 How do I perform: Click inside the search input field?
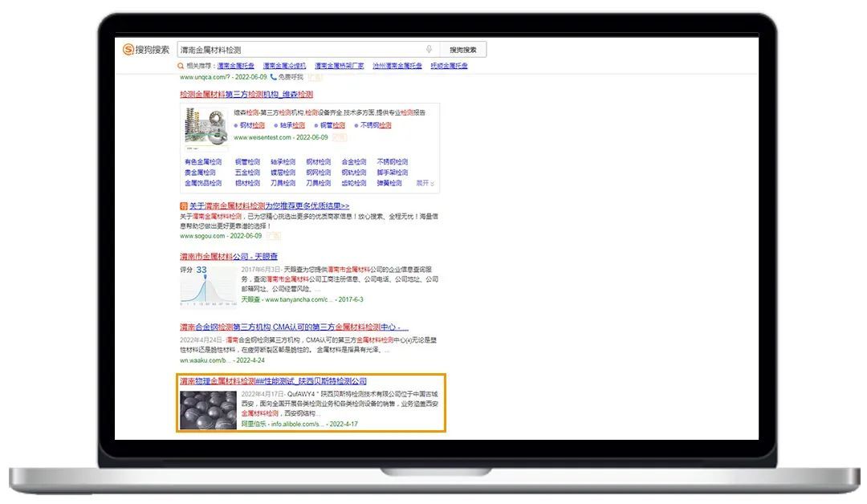click(x=297, y=50)
